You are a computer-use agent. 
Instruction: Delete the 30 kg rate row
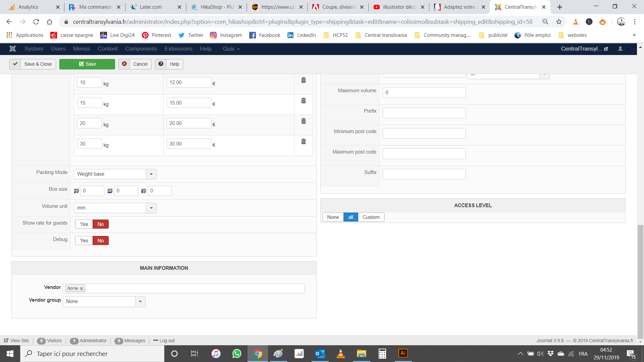tap(303, 141)
